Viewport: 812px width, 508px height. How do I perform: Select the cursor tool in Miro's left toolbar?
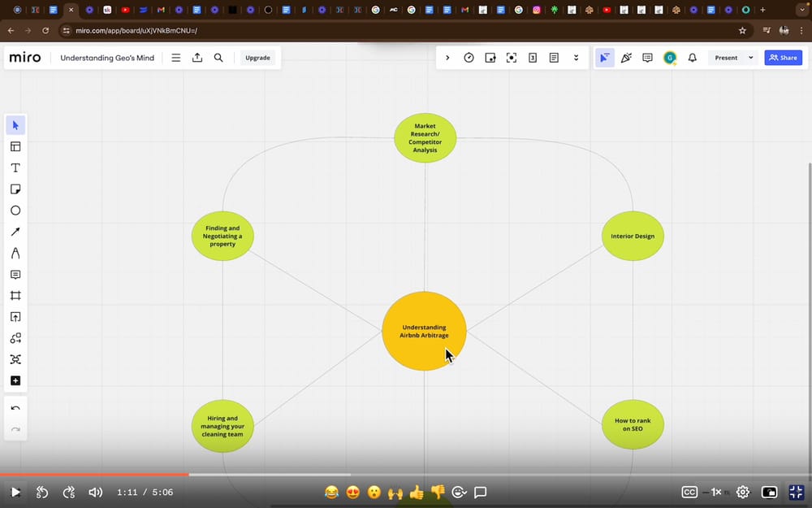pos(15,125)
